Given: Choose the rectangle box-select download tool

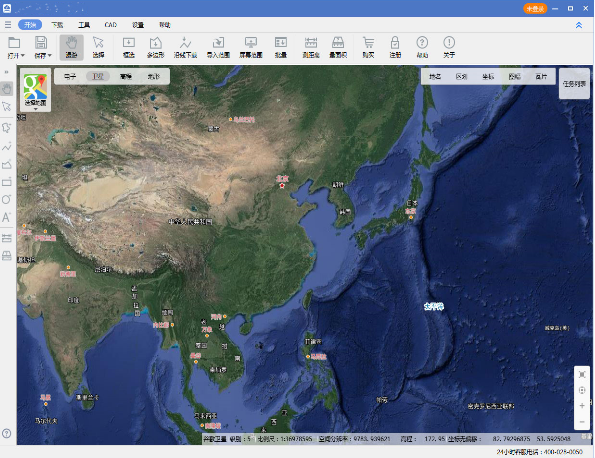Looking at the screenshot, I should pyautogui.click(x=129, y=47).
